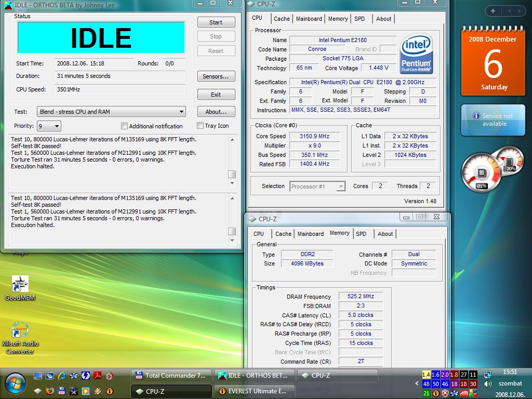The width and height of the screenshot is (532, 399).
Task: Switch to the Mainboard tab in top CPU-Z
Action: pyautogui.click(x=309, y=19)
